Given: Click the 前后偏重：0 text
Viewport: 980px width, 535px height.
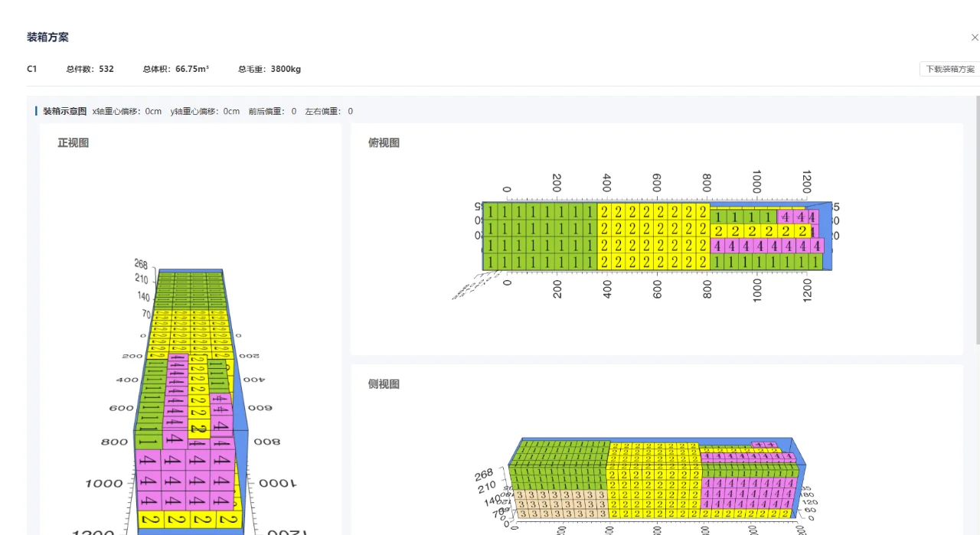Looking at the screenshot, I should 273,111.
